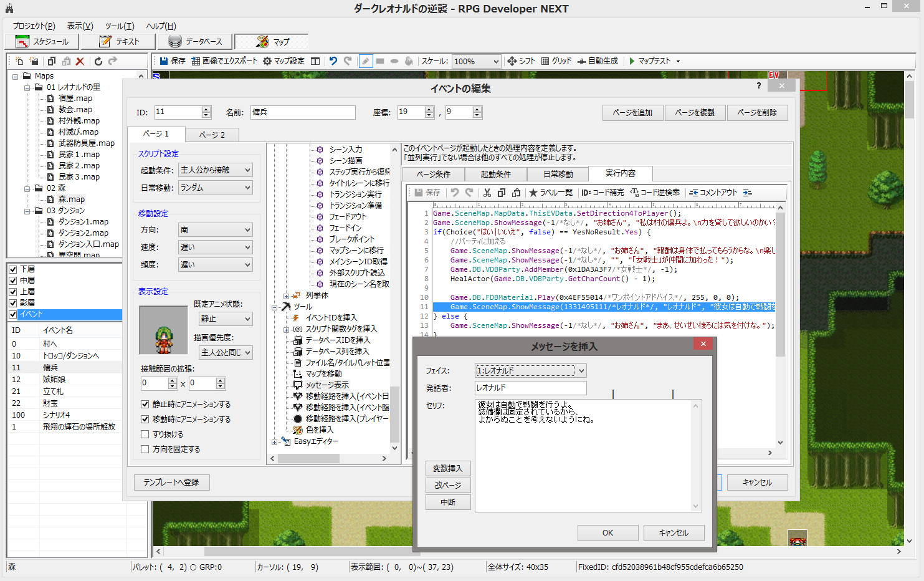Open the ツール(T) menu
This screenshot has height=581, width=924.
pyautogui.click(x=119, y=26)
